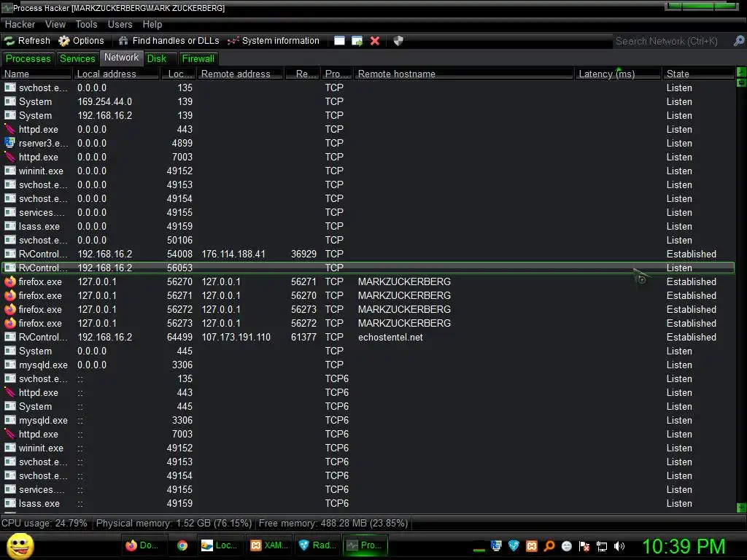Select RvControl row with echostentel.net hostname
747x560 pixels.
[x=368, y=337]
